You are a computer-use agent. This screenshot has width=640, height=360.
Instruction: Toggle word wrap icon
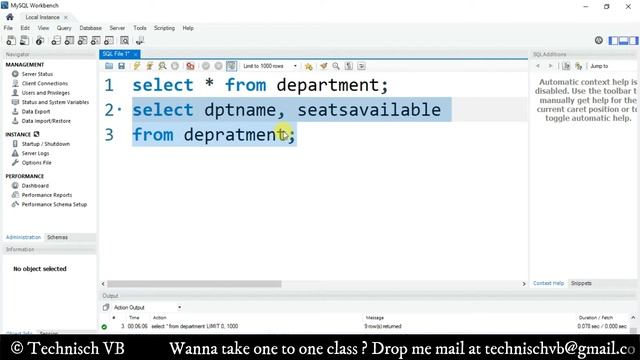pos(361,66)
